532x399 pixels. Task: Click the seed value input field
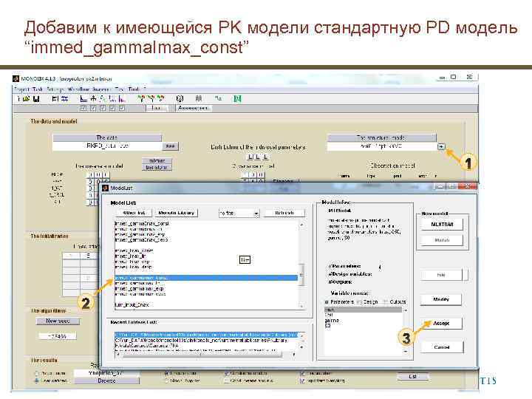[x=58, y=336]
